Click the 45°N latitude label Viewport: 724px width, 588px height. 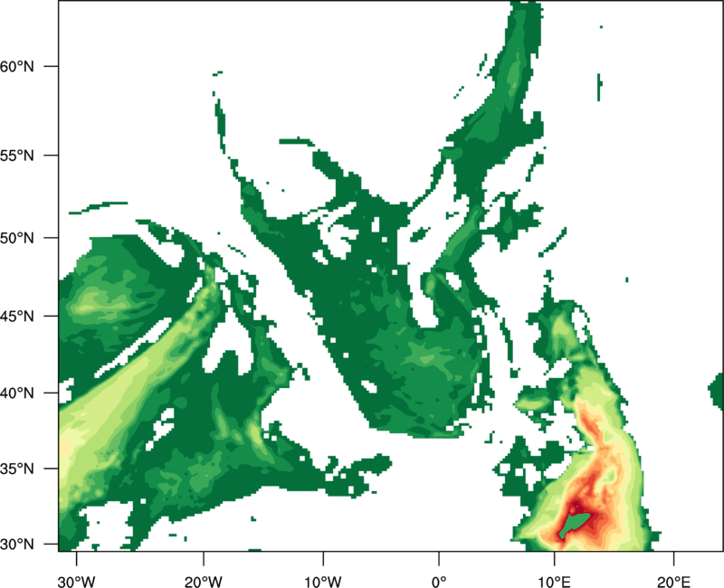pos(17,317)
